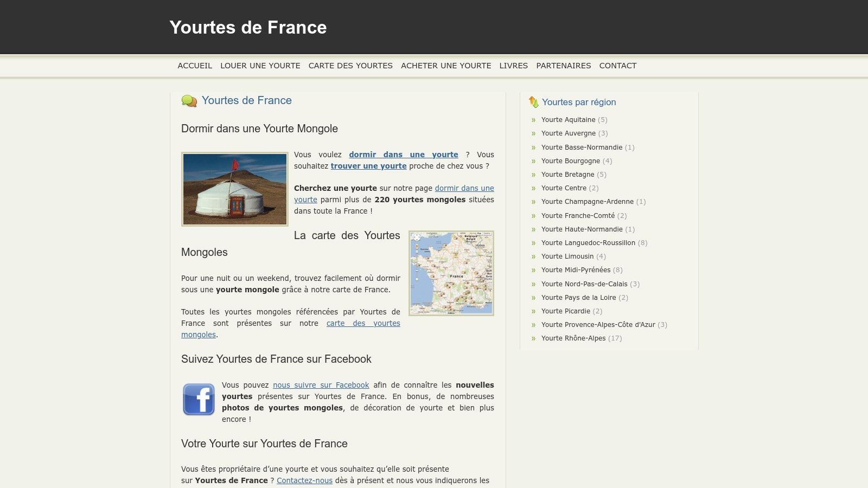Open Yourte Nord-Pas-de-Calais link
The height and width of the screenshot is (488, 868).
[x=584, y=284]
